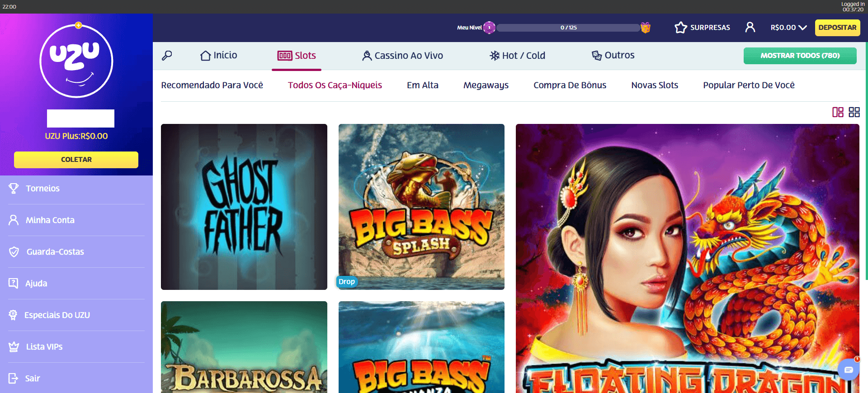Open the user profile icon in header
This screenshot has width=868, height=393.
tap(750, 27)
